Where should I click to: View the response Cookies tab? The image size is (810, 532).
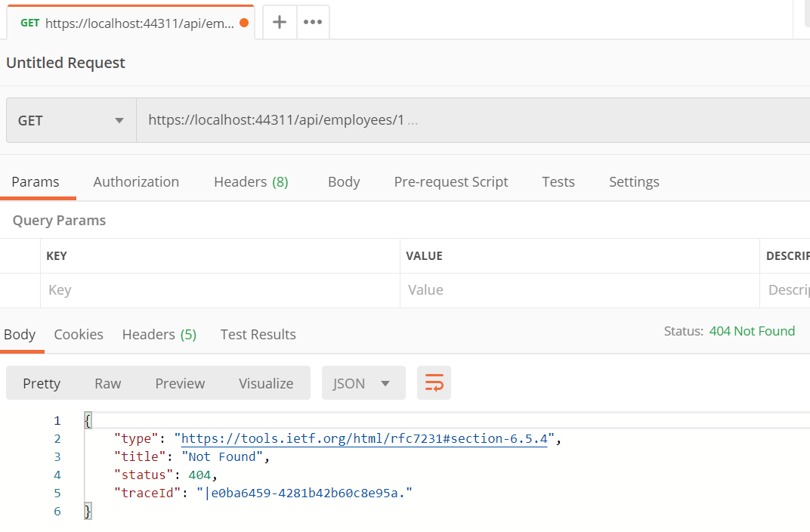[78, 334]
